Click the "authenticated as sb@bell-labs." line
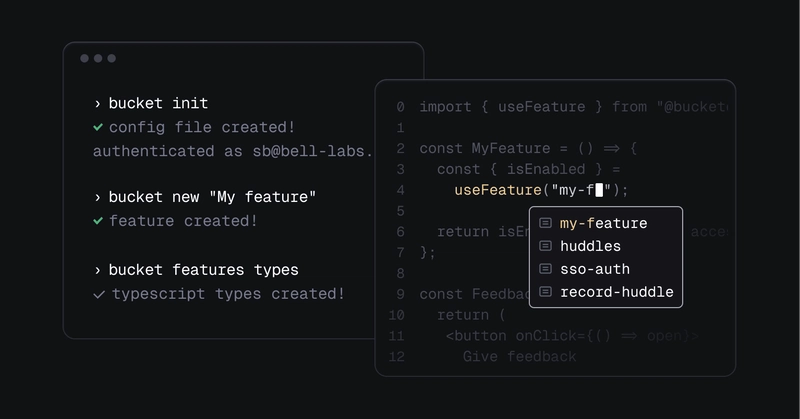Image resolution: width=800 pixels, height=419 pixels. [x=233, y=152]
